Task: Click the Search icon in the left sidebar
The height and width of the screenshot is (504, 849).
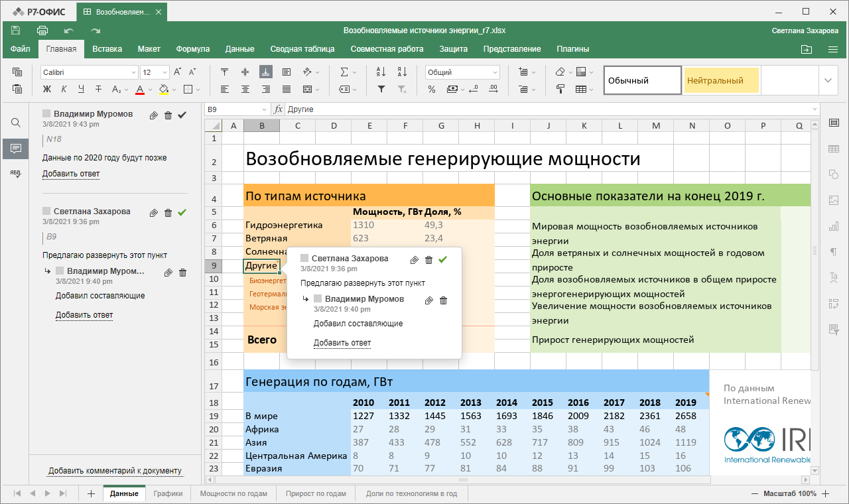Action: pyautogui.click(x=15, y=123)
